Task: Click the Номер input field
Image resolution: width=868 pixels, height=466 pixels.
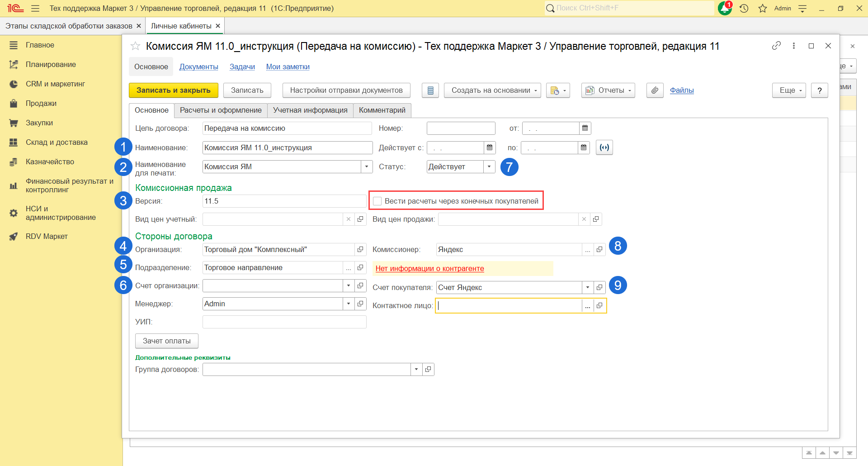Action: 461,128
